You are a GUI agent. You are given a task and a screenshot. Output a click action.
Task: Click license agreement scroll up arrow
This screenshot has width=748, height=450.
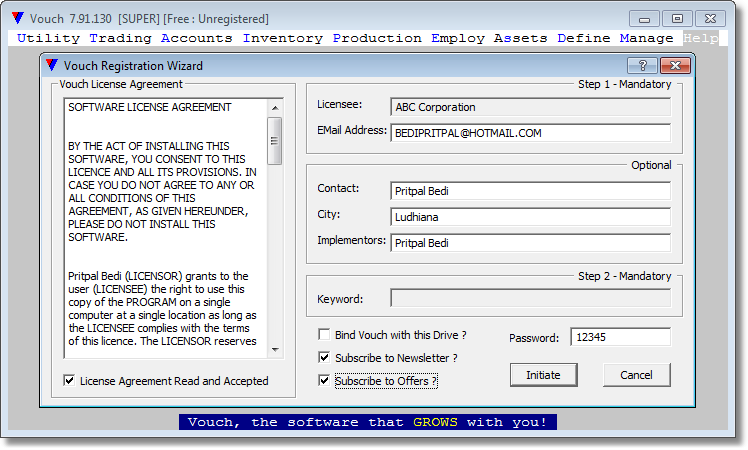click(x=275, y=108)
